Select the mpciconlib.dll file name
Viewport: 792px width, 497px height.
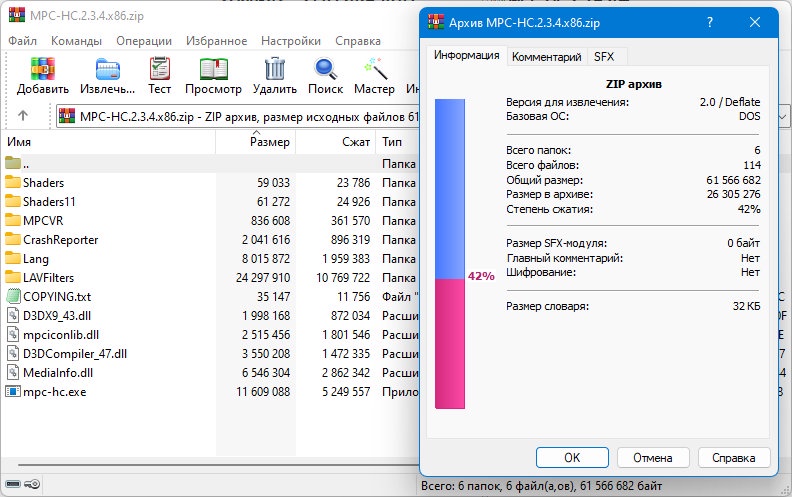61,334
